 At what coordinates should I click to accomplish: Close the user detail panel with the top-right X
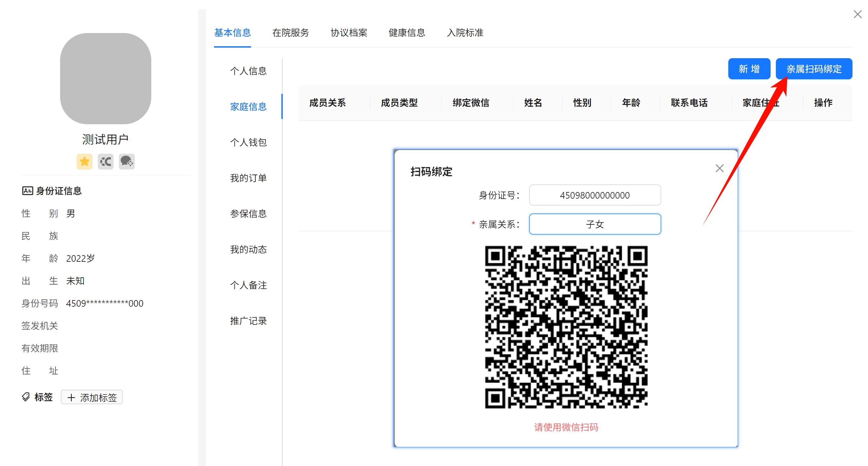coord(857,14)
